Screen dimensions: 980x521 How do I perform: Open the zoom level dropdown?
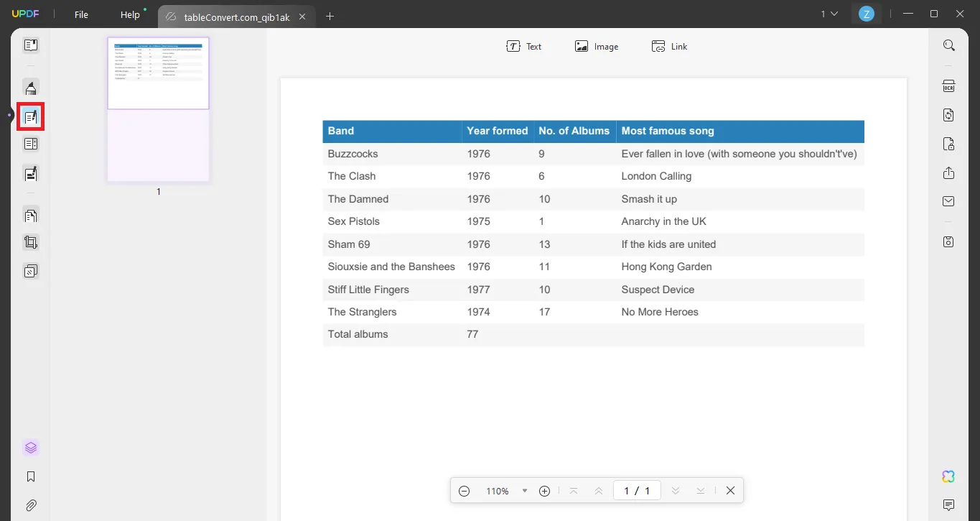click(x=525, y=490)
